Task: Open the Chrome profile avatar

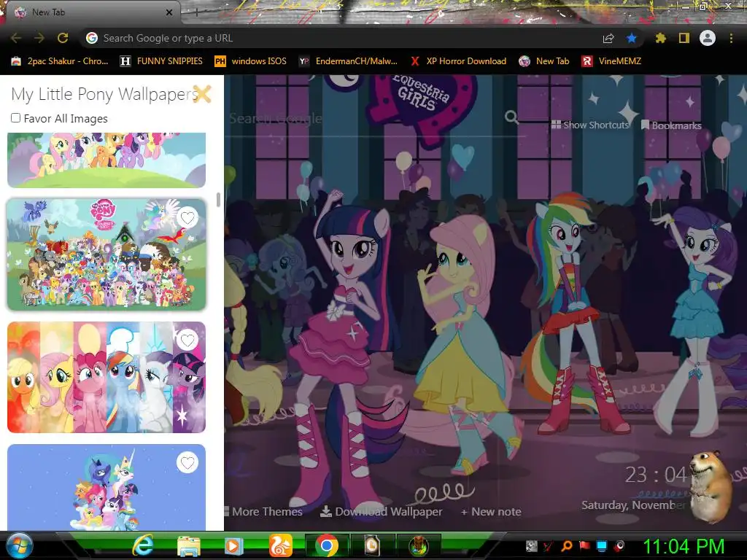Action: (708, 38)
